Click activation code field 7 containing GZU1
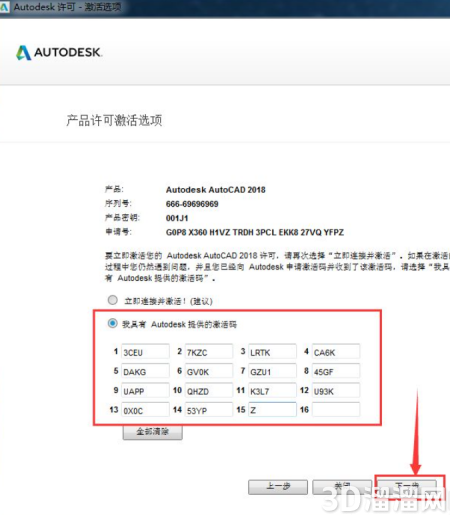The width and height of the screenshot is (450, 515). coord(272,371)
